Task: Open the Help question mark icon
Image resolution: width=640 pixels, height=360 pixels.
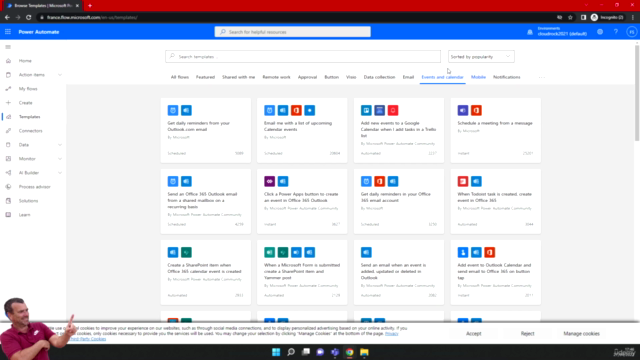Action: [616, 32]
